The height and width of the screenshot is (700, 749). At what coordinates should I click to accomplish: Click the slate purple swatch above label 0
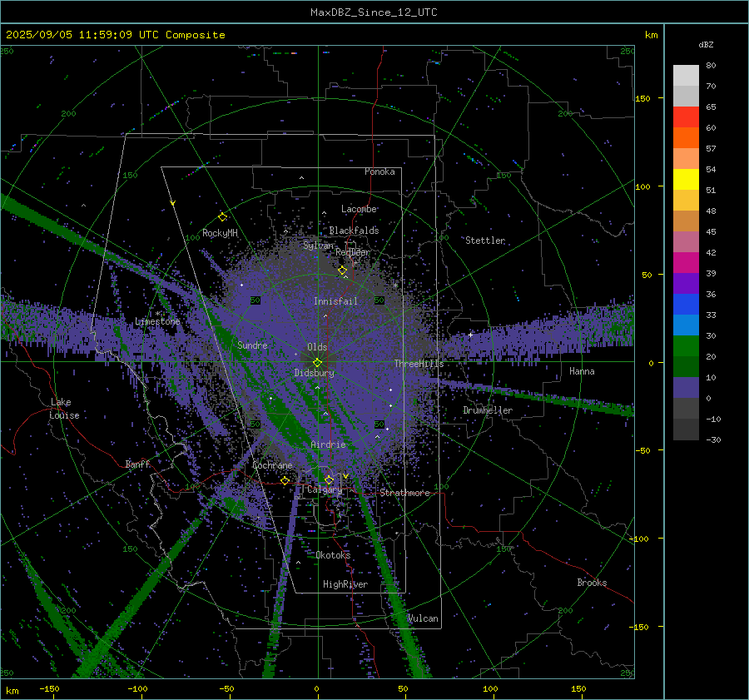[686, 388]
